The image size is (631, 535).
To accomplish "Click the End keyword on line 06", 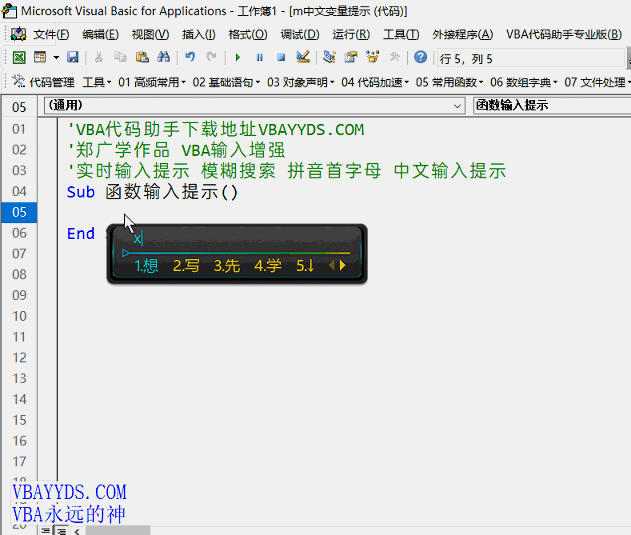I will [81, 233].
